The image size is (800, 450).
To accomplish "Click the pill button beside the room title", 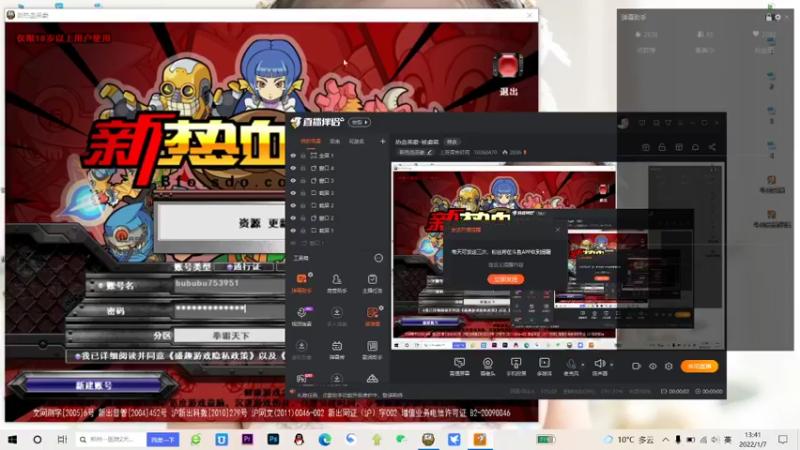I will point(452,142).
